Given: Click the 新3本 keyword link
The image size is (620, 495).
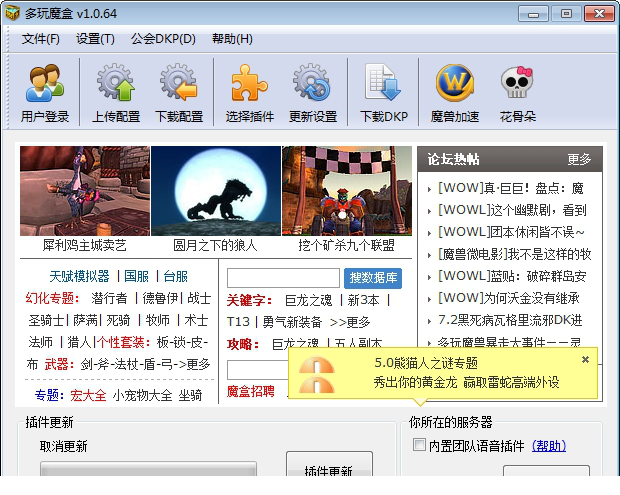Looking at the screenshot, I should point(363,300).
